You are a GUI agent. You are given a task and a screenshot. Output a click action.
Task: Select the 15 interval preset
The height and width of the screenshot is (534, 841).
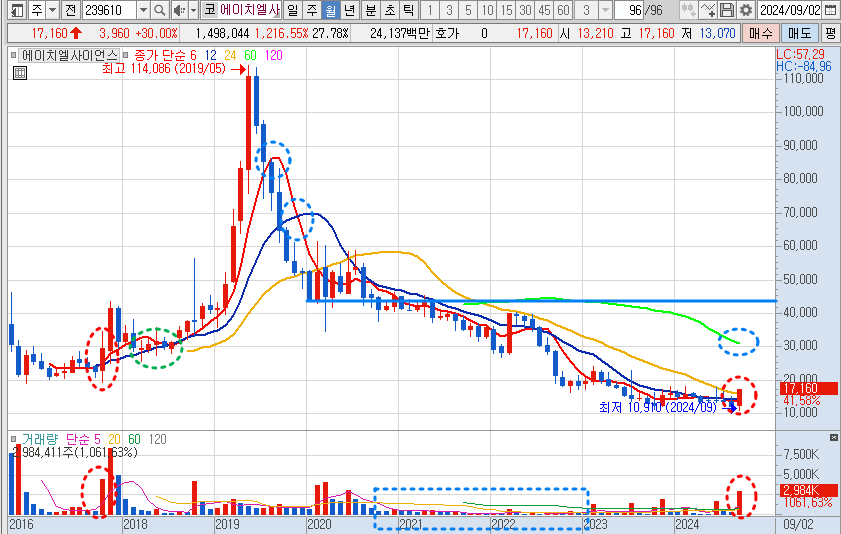tap(506, 10)
